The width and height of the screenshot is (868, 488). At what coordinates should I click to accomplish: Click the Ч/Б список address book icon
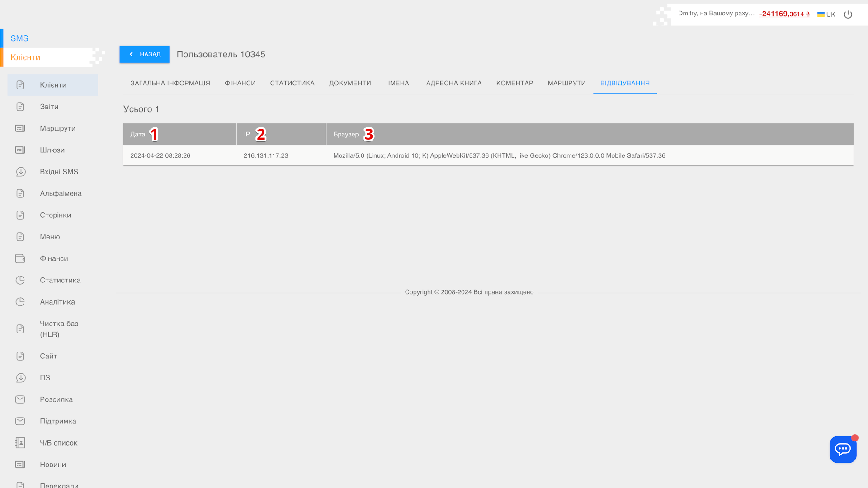point(20,443)
